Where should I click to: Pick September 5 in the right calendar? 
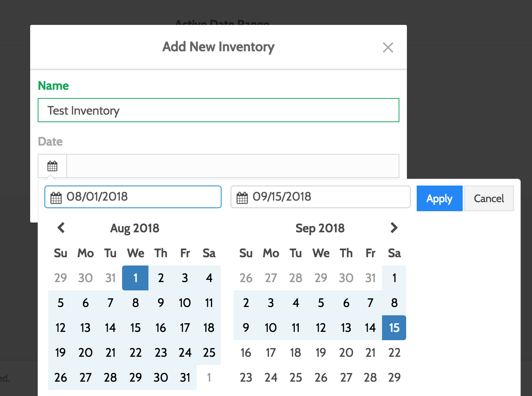tap(321, 303)
